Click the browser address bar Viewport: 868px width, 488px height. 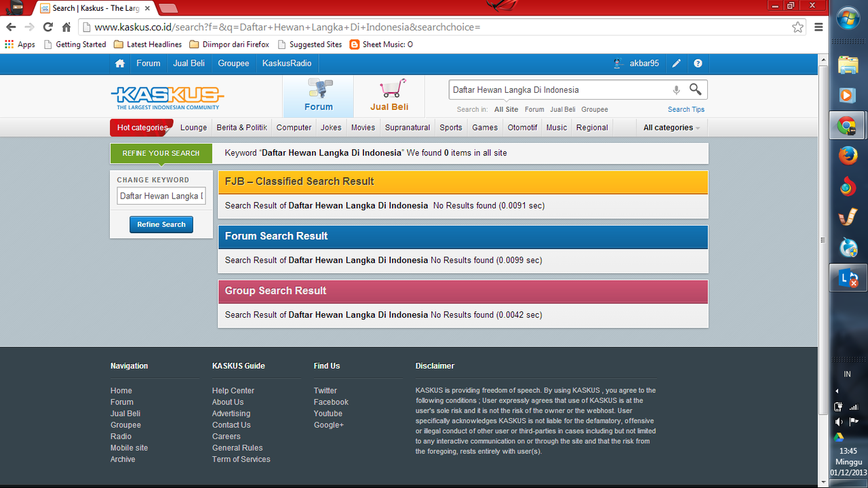pyautogui.click(x=434, y=27)
